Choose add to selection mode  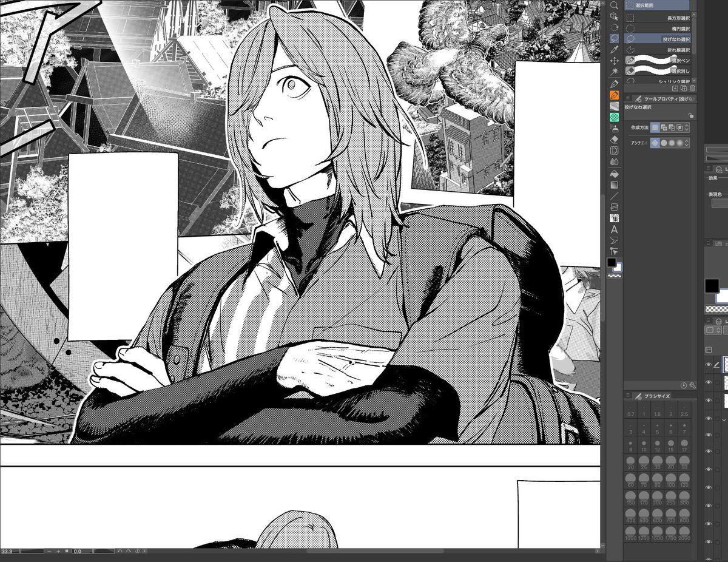(x=664, y=127)
